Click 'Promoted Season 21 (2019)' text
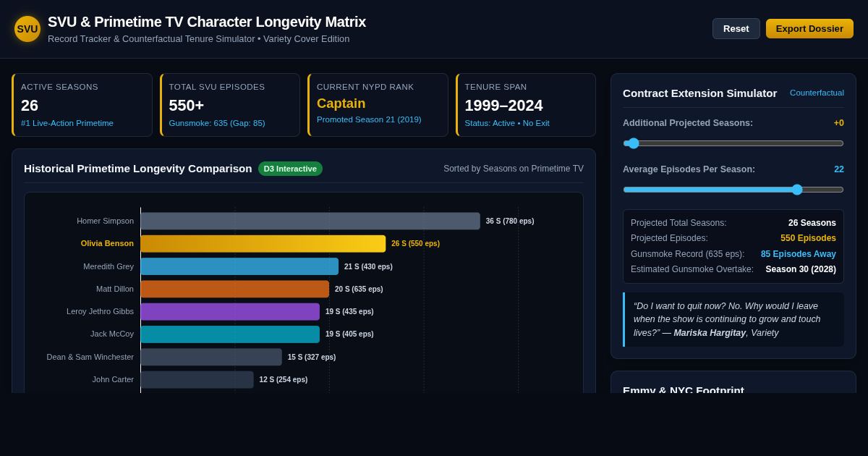This screenshot has height=456, width=868. click(x=369, y=119)
